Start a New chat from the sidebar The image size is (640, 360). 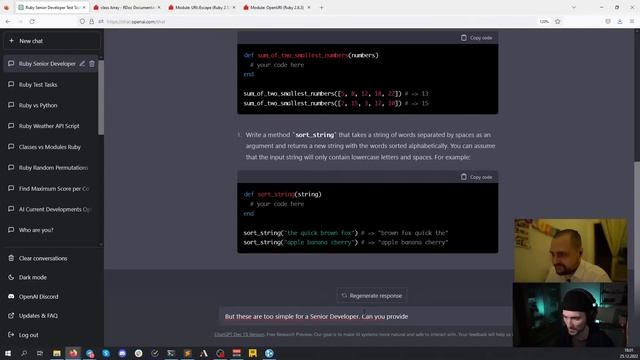(51, 41)
